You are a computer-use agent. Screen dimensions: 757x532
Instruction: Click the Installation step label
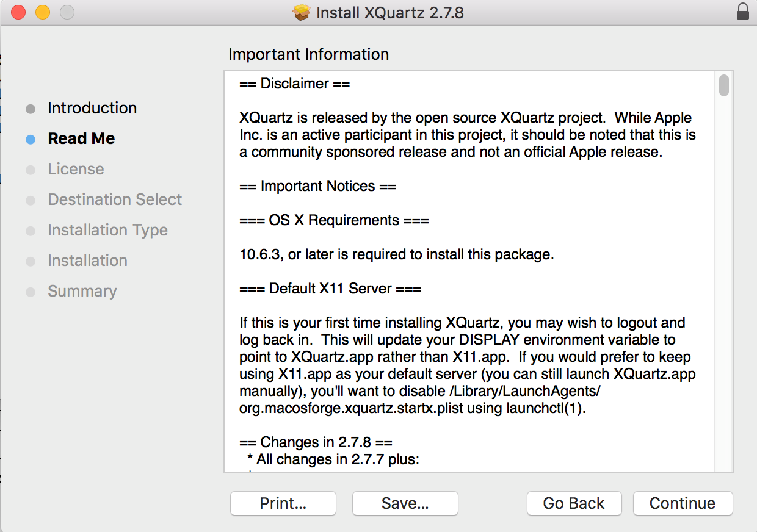87,261
